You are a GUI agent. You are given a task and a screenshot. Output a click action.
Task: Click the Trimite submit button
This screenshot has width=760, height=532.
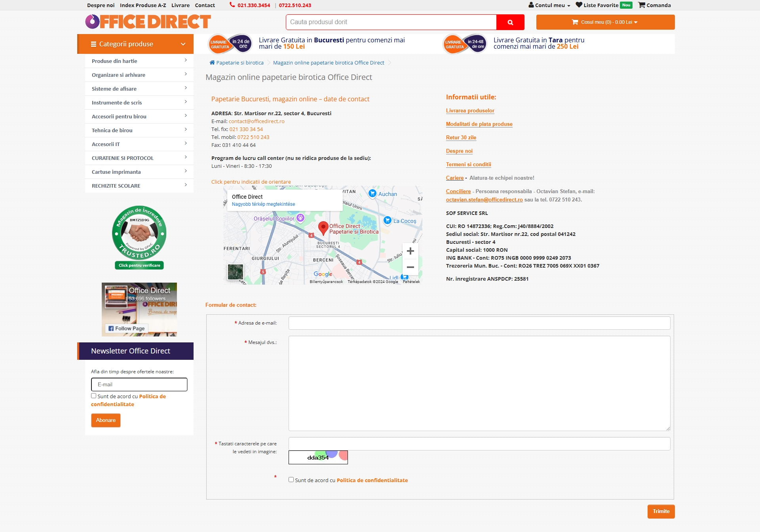661,511
